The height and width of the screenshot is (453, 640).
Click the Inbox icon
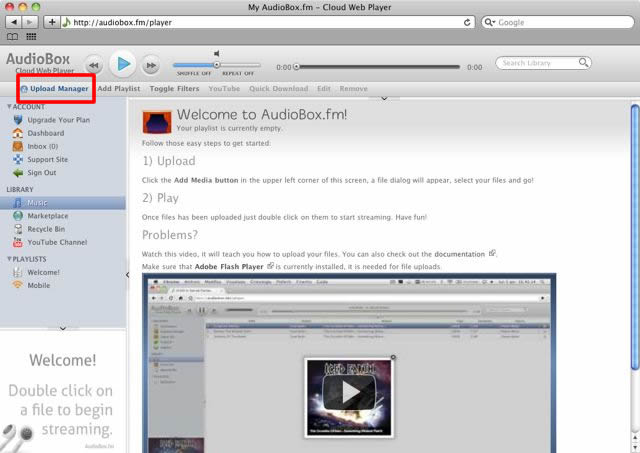point(18,146)
